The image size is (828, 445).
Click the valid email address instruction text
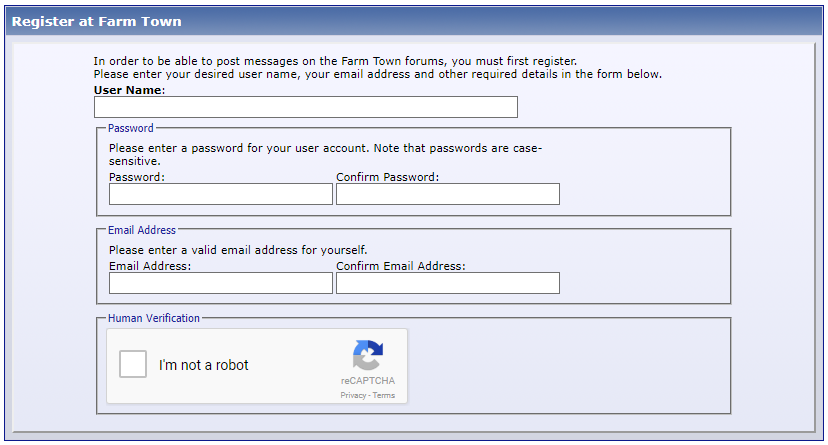coord(238,250)
